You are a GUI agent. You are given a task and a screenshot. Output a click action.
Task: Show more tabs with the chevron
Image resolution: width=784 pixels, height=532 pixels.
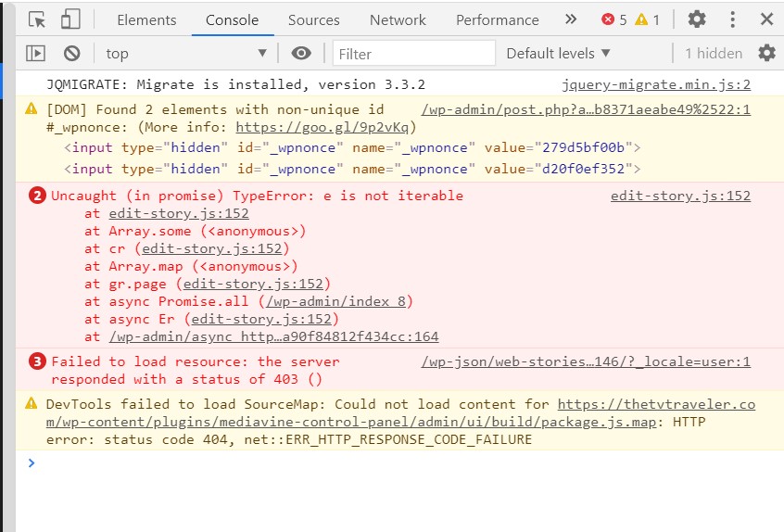pos(570,19)
